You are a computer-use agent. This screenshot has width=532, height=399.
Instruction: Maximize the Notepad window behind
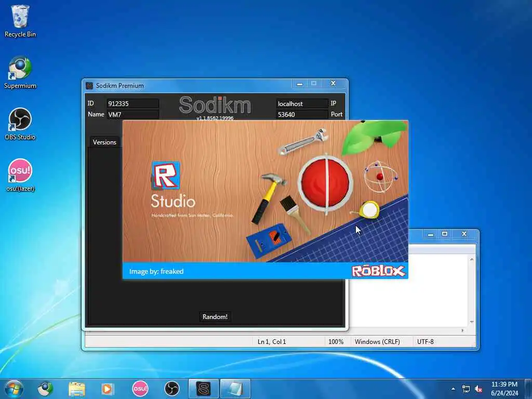pos(445,234)
